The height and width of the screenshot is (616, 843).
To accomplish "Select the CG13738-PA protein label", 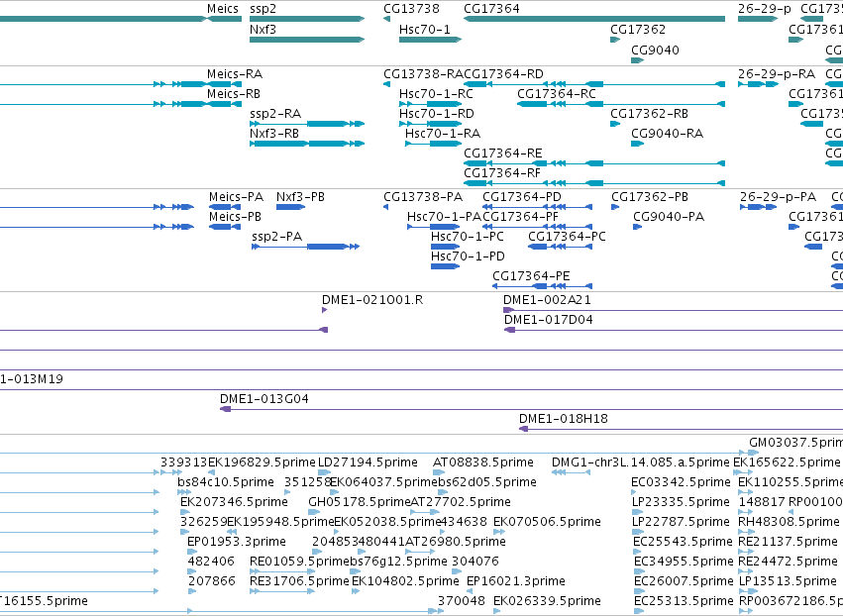I will [423, 197].
